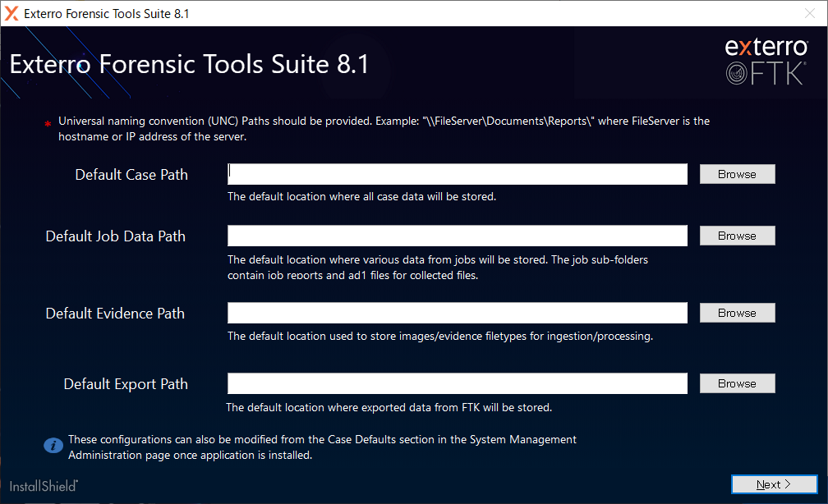Viewport: 828px width, 504px height.
Task: Click the Default Export Path input field
Action: (458, 383)
